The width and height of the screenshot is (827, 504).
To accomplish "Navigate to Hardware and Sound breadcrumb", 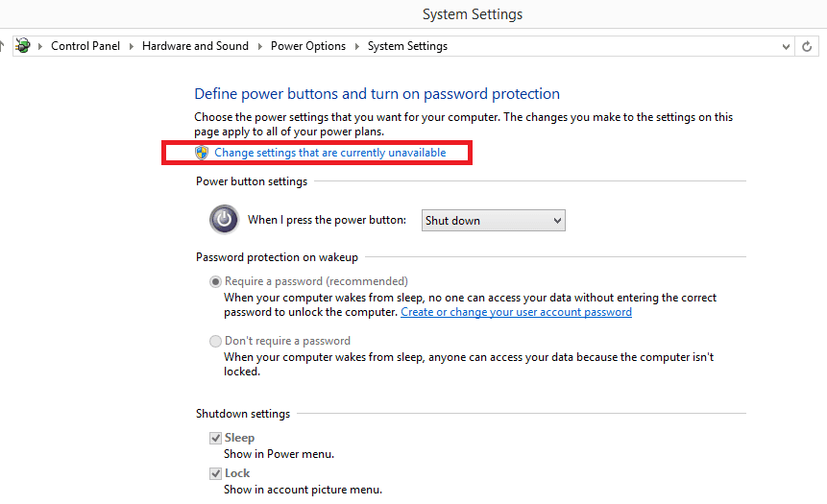I will click(195, 46).
